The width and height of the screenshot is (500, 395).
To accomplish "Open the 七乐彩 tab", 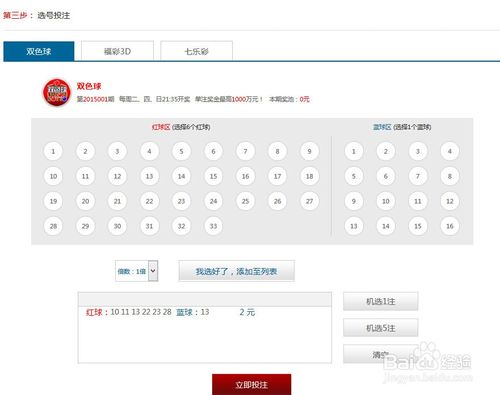I will (196, 51).
